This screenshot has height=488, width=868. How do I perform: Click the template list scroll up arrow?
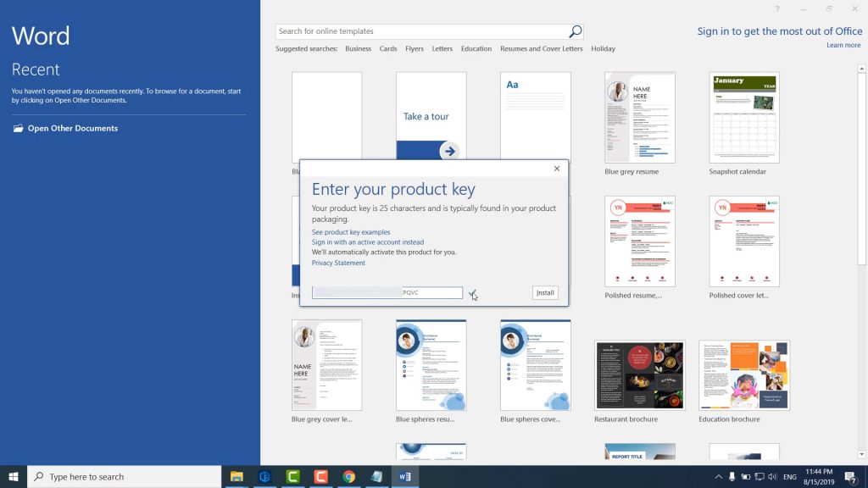click(861, 69)
